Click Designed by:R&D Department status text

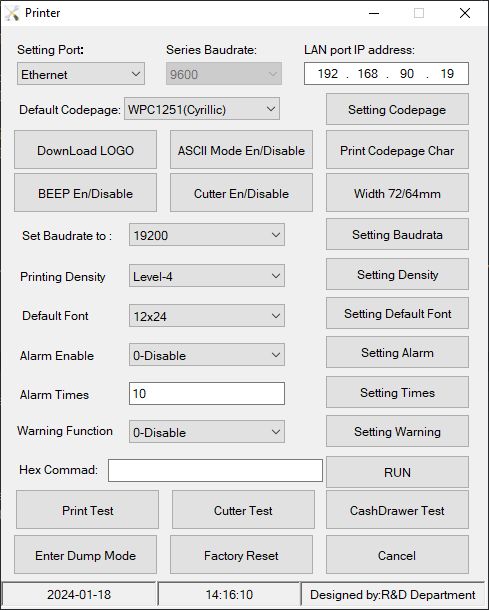[x=393, y=594]
